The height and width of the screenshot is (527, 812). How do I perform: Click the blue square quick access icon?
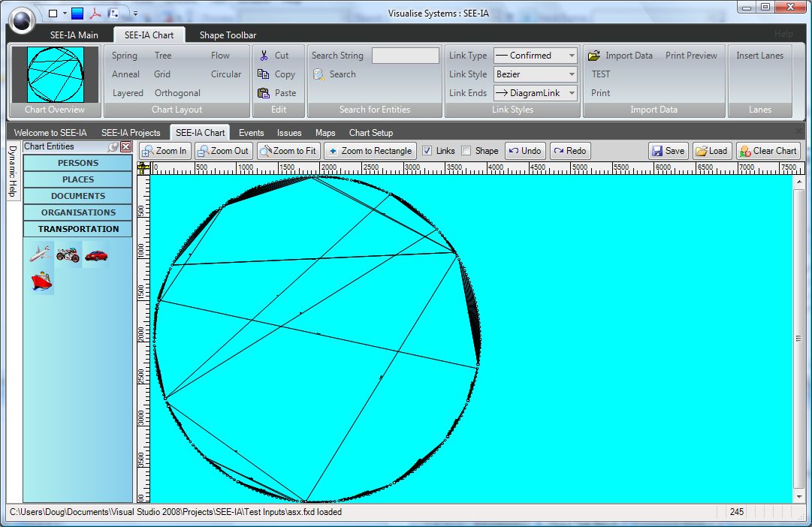pos(77,13)
